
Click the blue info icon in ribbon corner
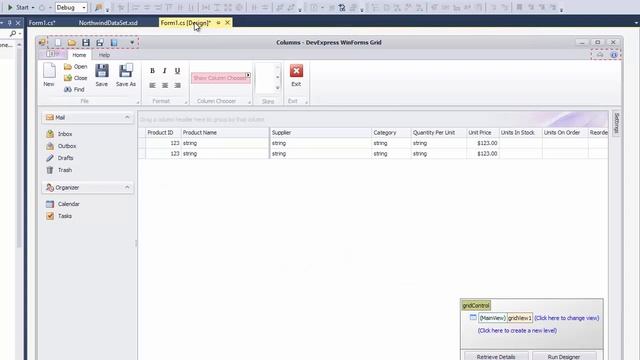pyautogui.click(x=614, y=55)
